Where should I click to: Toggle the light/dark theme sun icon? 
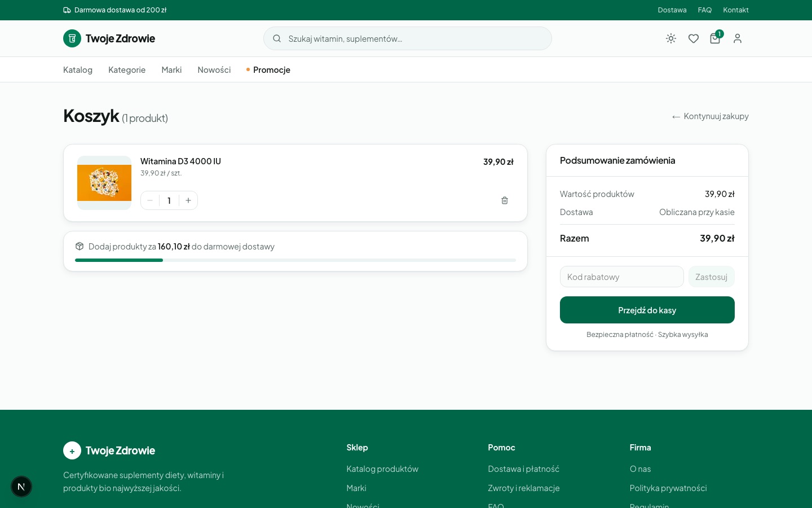click(x=671, y=38)
